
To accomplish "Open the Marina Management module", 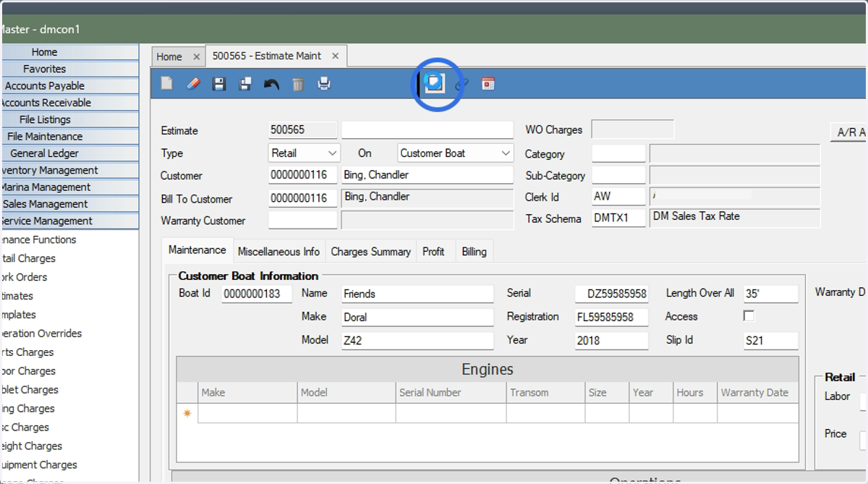I will pos(69,187).
